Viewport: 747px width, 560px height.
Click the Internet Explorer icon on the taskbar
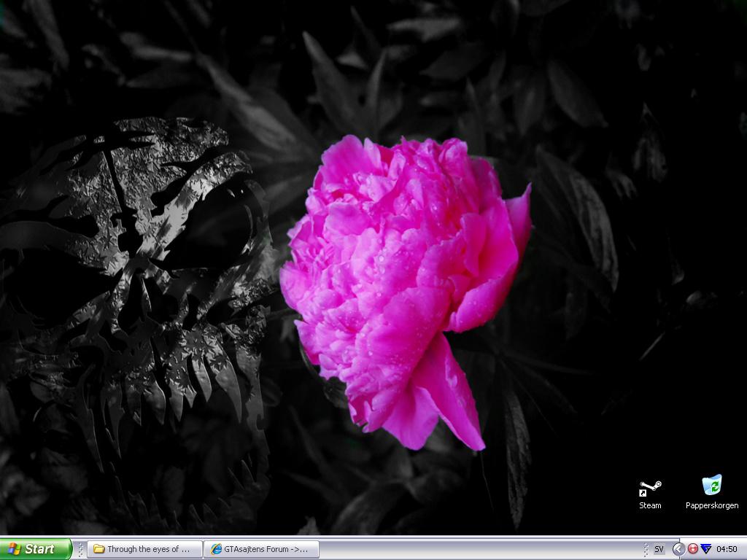[216, 549]
